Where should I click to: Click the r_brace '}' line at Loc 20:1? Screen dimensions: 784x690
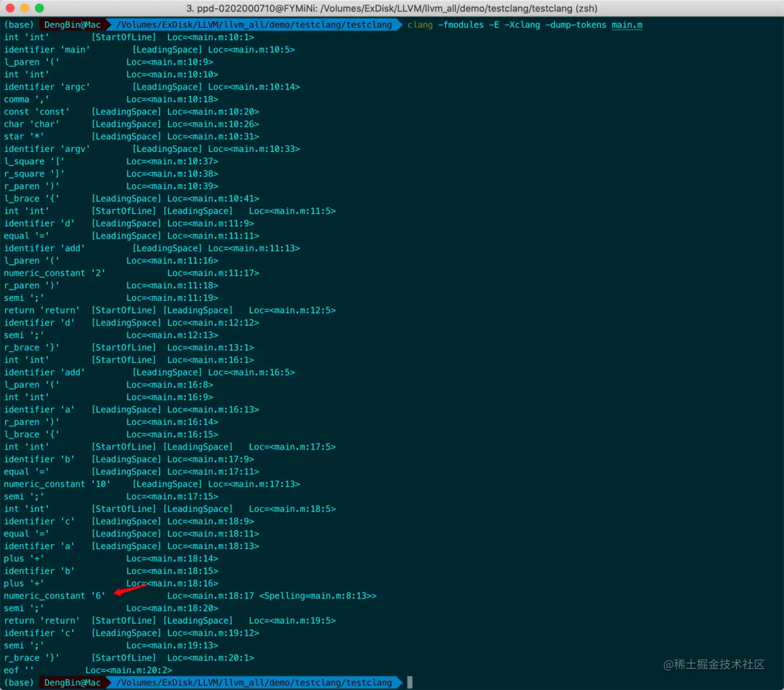[x=129, y=658]
